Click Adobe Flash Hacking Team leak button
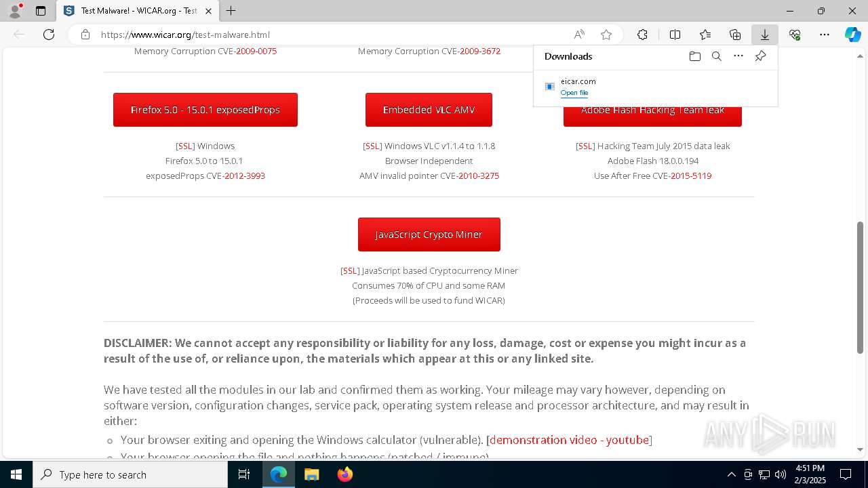868x488 pixels. click(x=652, y=116)
